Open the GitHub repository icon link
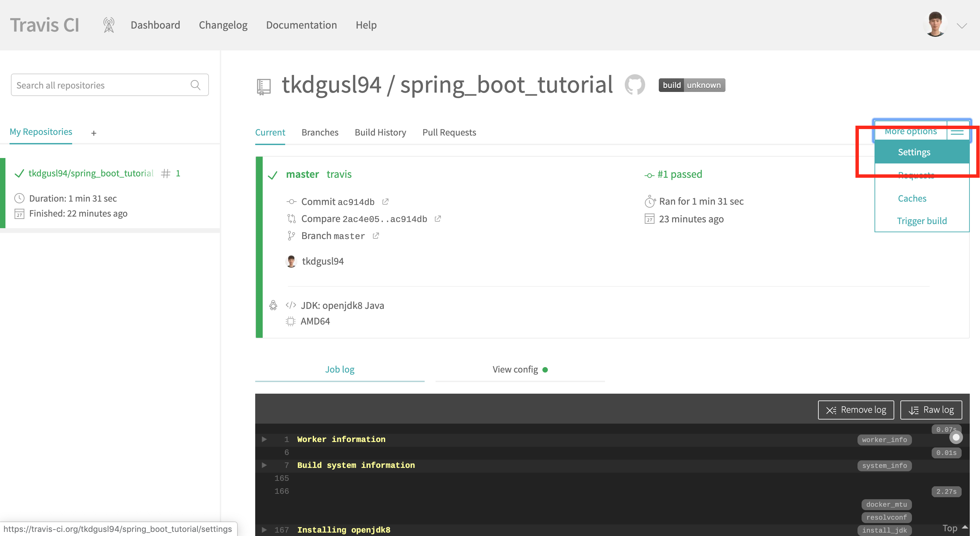This screenshot has width=980, height=536. point(635,84)
